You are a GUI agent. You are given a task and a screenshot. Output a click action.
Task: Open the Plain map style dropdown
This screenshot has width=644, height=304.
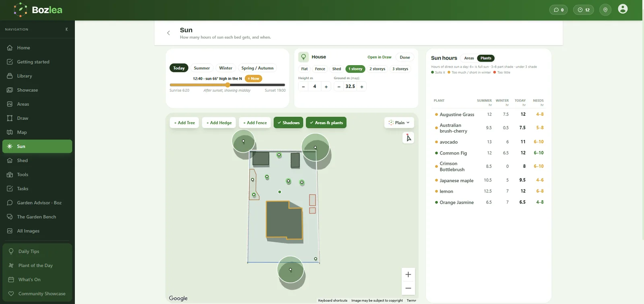(399, 123)
